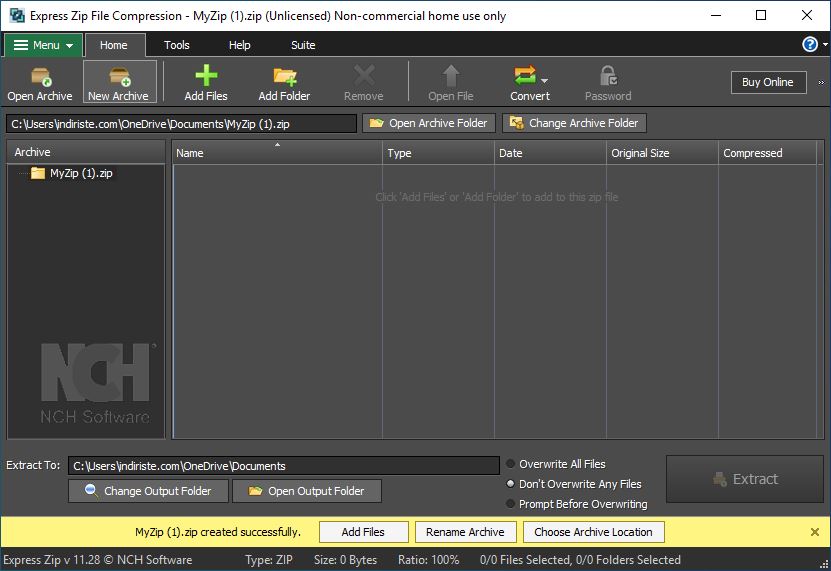Click '0/0 Files Selected' status text
Image resolution: width=831 pixels, height=571 pixels.
(x=524, y=560)
